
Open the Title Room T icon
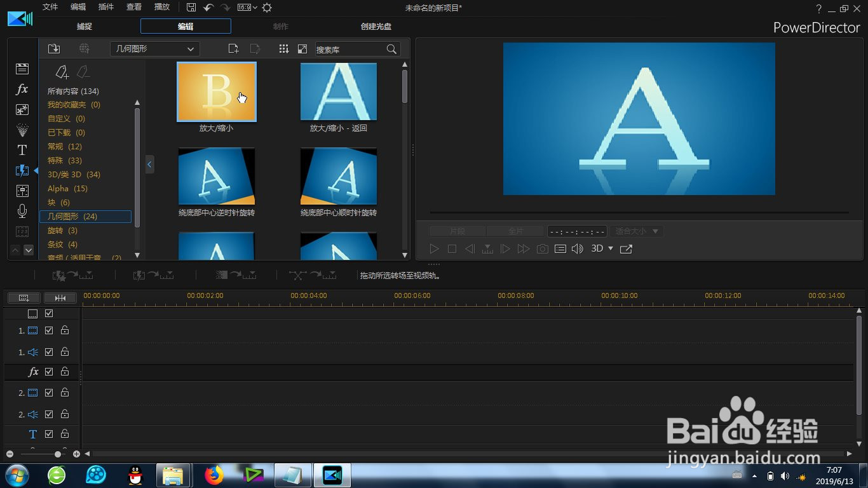pyautogui.click(x=22, y=150)
